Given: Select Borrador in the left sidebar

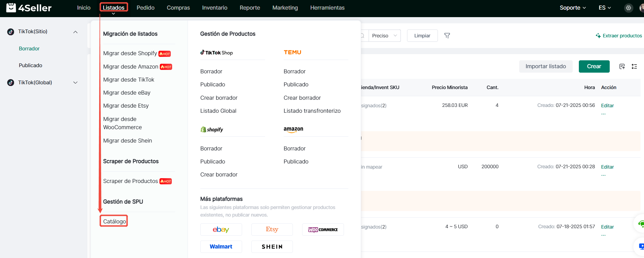Looking at the screenshot, I should (29, 49).
